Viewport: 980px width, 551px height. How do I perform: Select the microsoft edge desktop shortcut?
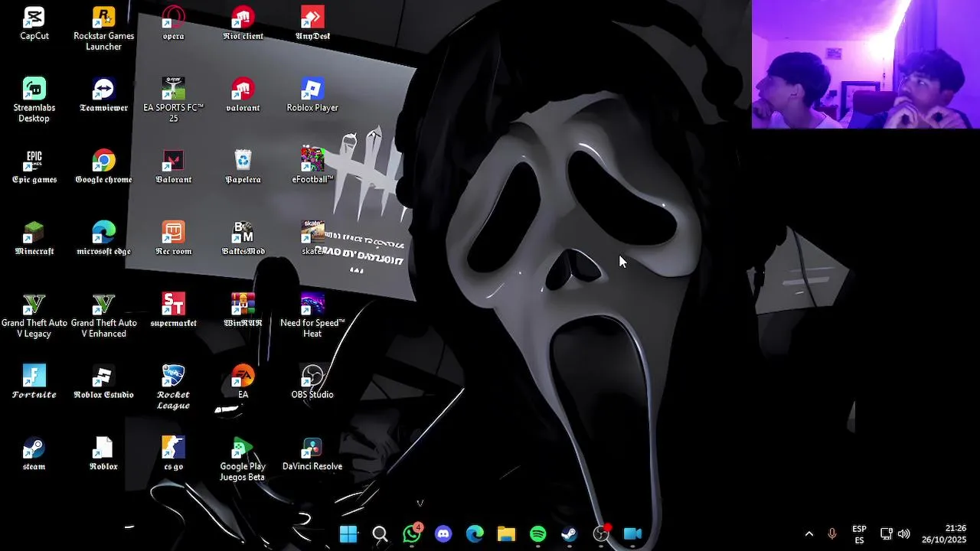(x=103, y=239)
